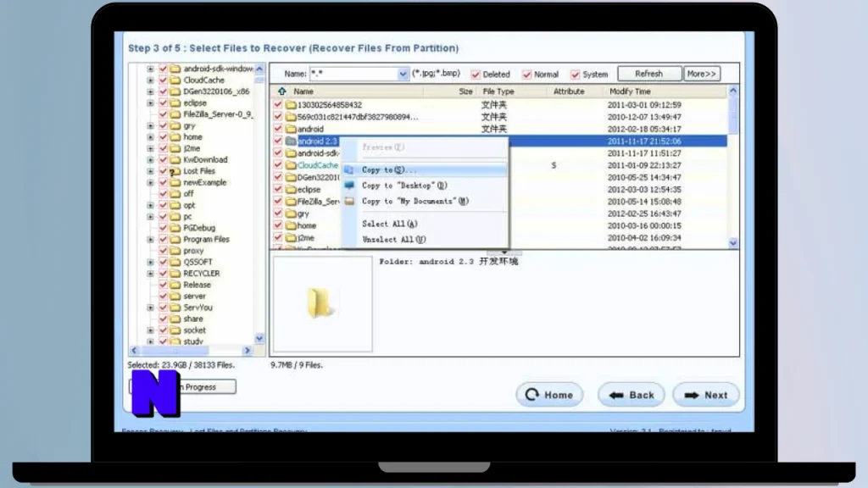Viewport: 868px width, 488px height.
Task: Uncheck the 130302564858432 folder checkbox
Action: pos(278,104)
